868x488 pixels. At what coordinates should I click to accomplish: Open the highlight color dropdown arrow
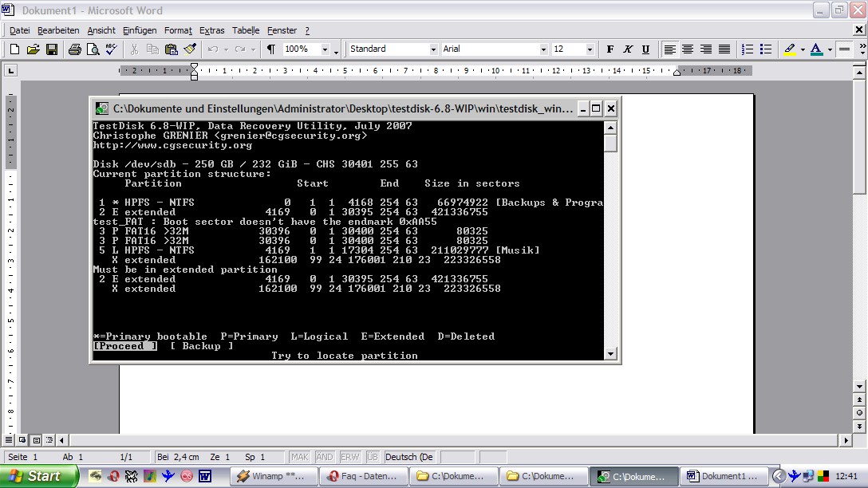point(803,49)
